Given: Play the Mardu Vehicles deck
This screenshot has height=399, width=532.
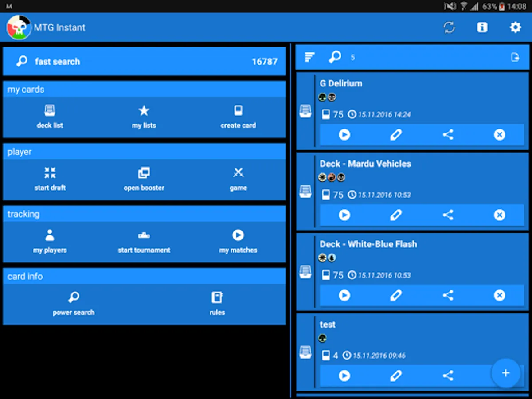Looking at the screenshot, I should click(x=344, y=215).
